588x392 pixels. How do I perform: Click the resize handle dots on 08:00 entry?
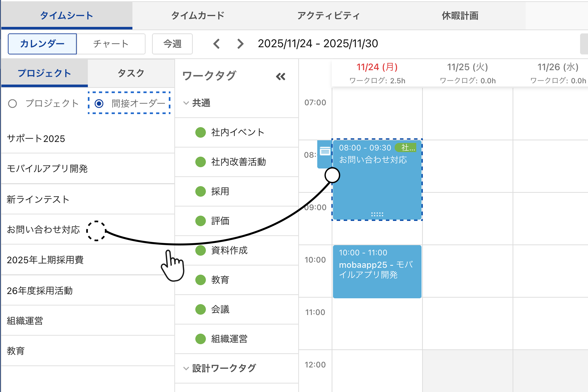(377, 214)
